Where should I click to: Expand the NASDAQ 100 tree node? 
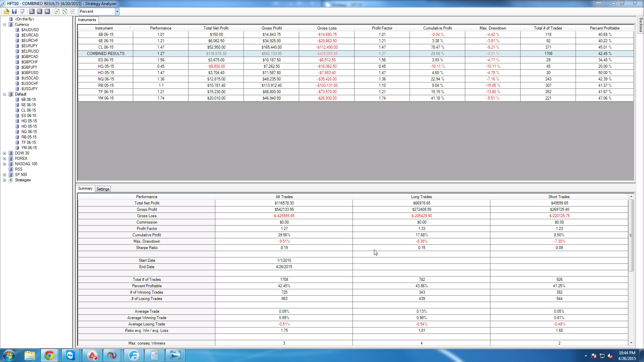[5, 164]
